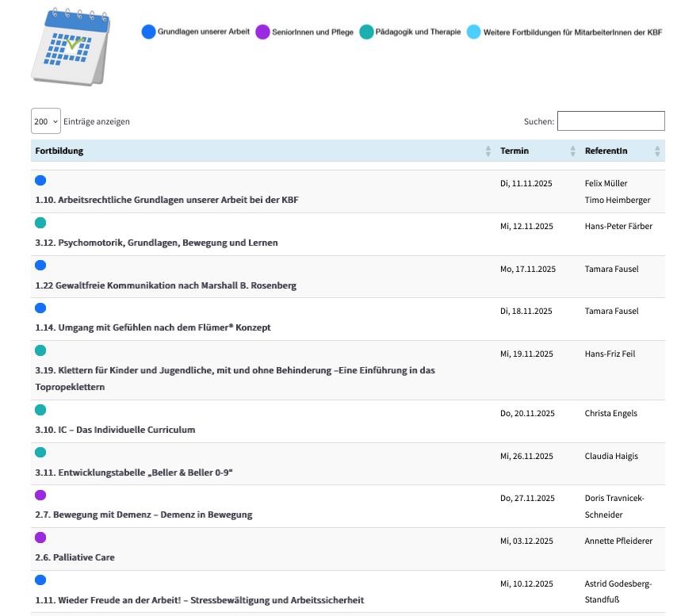Sort table by the ReferentIn column header

point(606,151)
